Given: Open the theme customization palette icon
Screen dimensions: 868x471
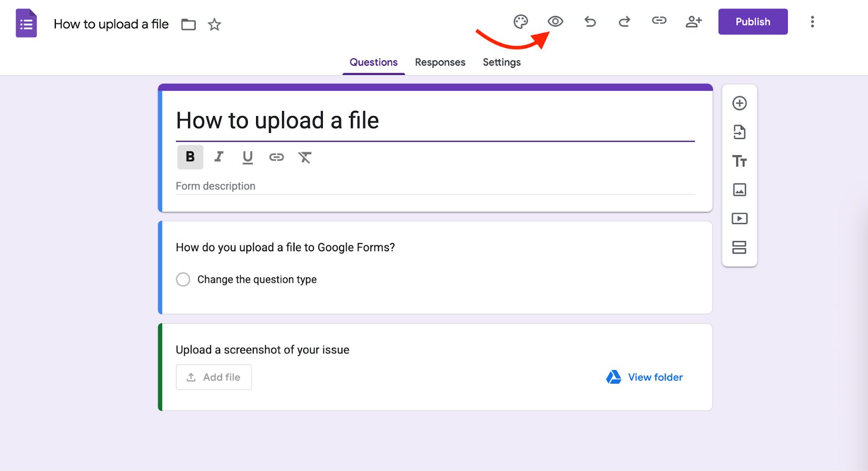Looking at the screenshot, I should tap(520, 22).
